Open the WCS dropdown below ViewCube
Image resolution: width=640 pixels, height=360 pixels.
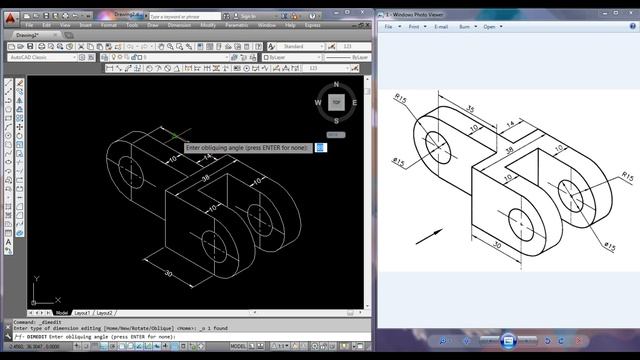pos(336,135)
